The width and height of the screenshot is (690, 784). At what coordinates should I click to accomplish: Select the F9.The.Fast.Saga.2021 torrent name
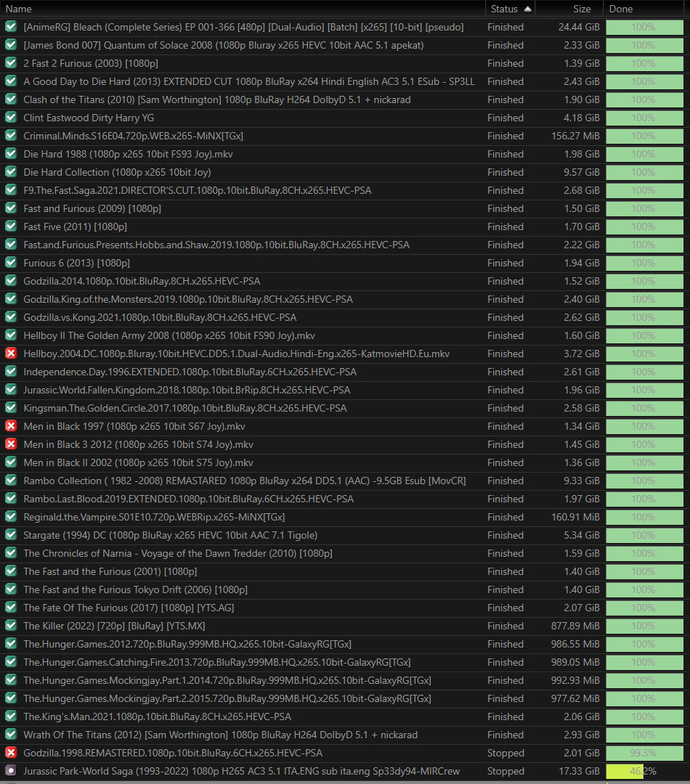[197, 190]
